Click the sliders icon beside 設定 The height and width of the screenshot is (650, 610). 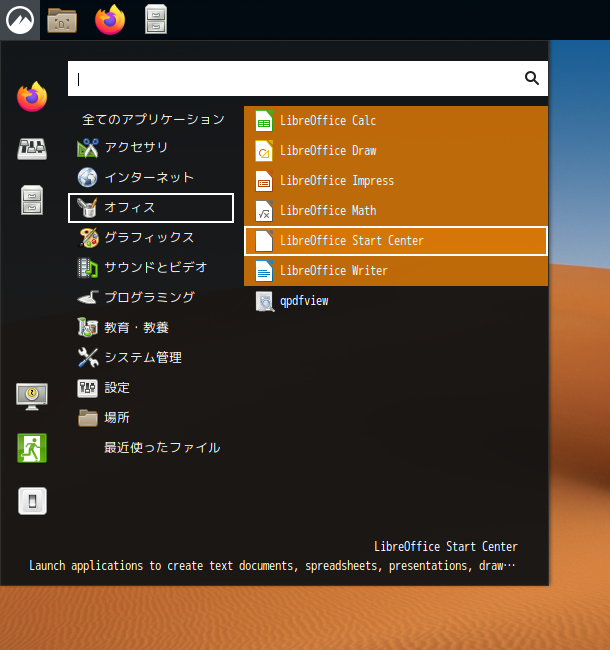point(87,388)
